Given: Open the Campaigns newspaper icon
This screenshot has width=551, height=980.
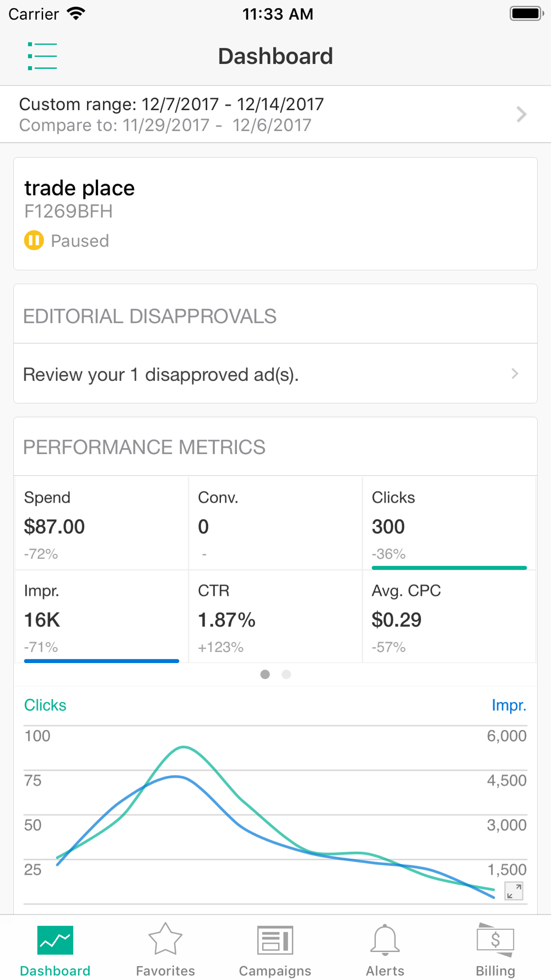Looking at the screenshot, I should [275, 940].
